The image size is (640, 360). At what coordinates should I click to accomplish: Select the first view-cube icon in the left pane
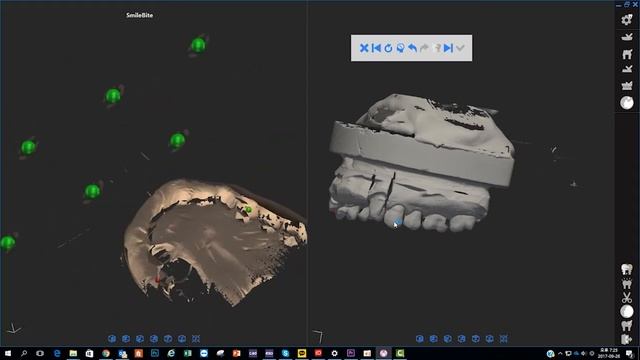coord(112,339)
